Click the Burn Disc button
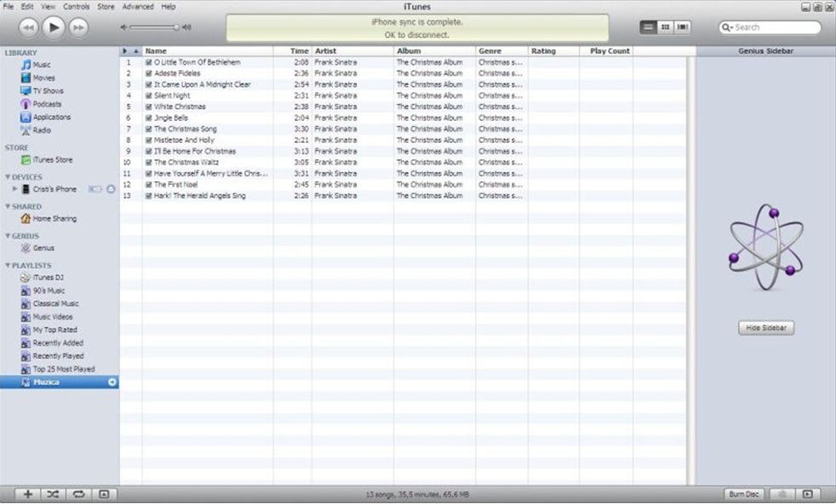836x504 pixels. pyautogui.click(x=744, y=494)
